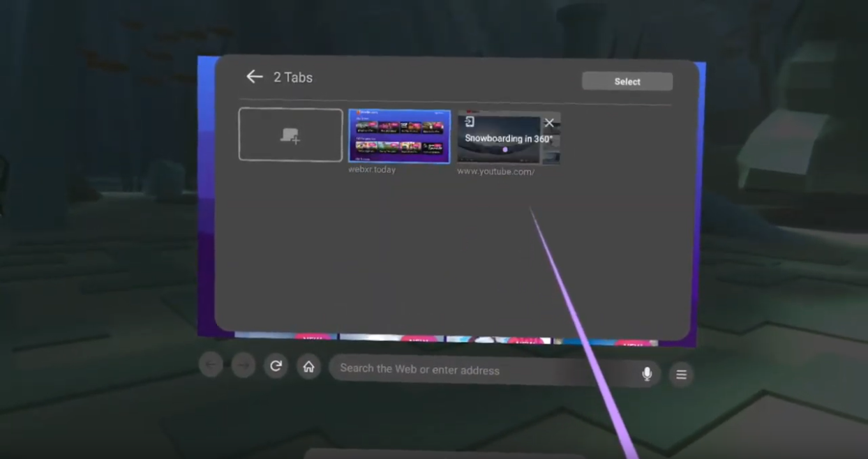Switch to the webxr.today tab thumbnail
Viewport: 868px width, 459px height.
pyautogui.click(x=399, y=136)
